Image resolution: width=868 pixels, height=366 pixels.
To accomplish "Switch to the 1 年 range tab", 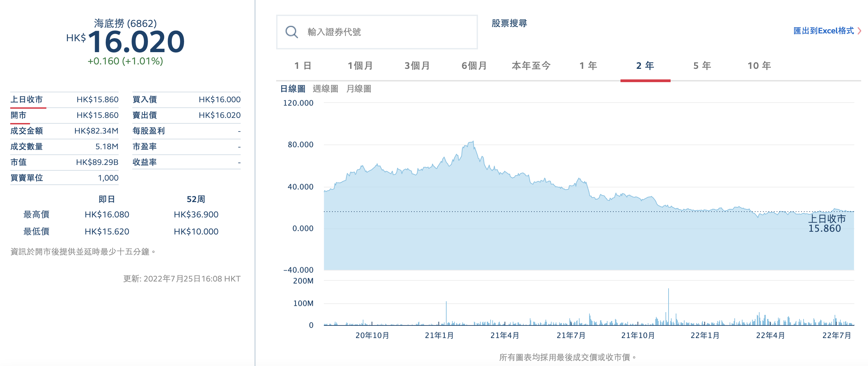I will coord(588,66).
